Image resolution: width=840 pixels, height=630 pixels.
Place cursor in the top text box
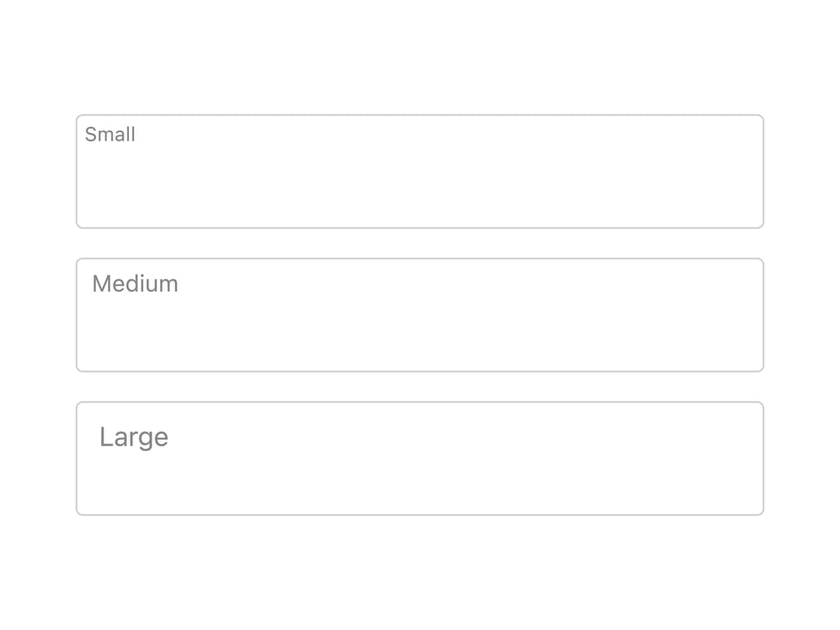pos(419,171)
